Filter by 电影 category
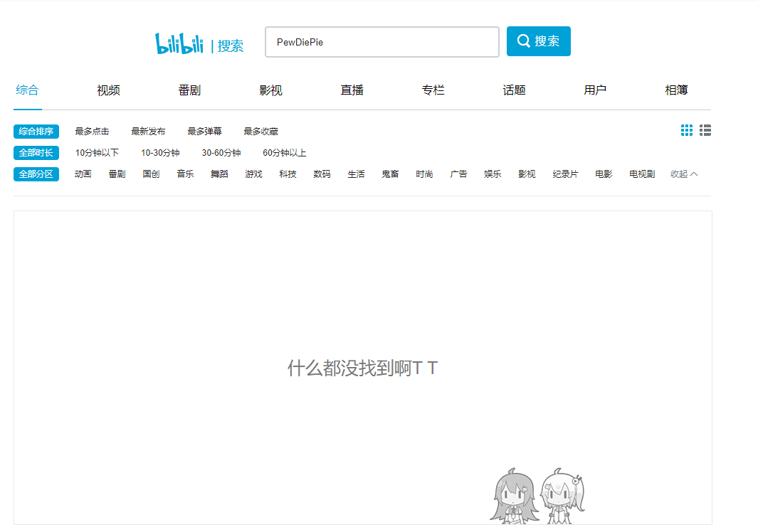The width and height of the screenshot is (758, 532). coord(604,174)
